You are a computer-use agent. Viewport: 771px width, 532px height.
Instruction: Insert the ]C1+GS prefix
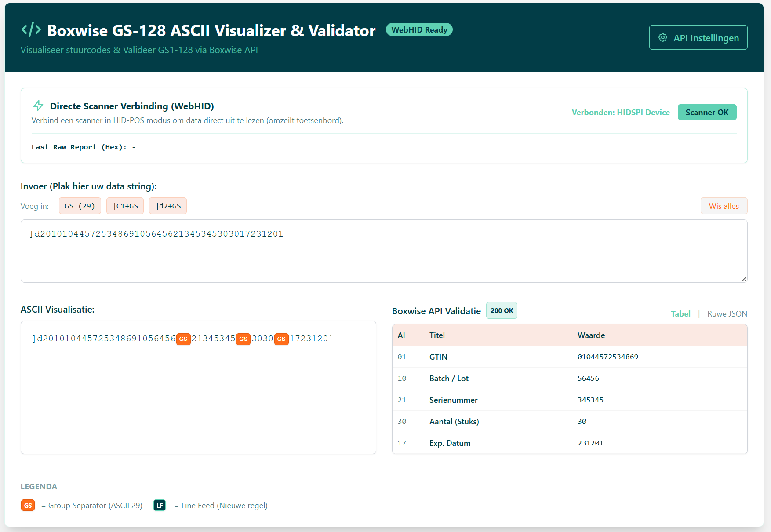tap(125, 206)
